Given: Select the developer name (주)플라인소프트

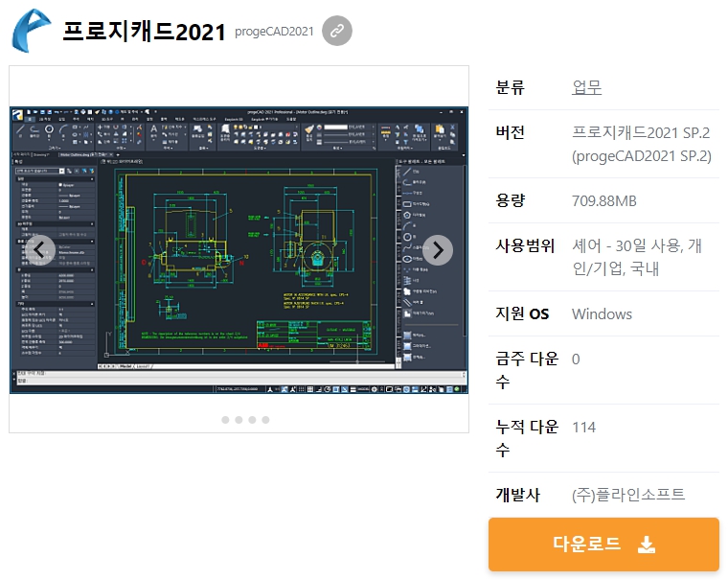Looking at the screenshot, I should pyautogui.click(x=628, y=495).
